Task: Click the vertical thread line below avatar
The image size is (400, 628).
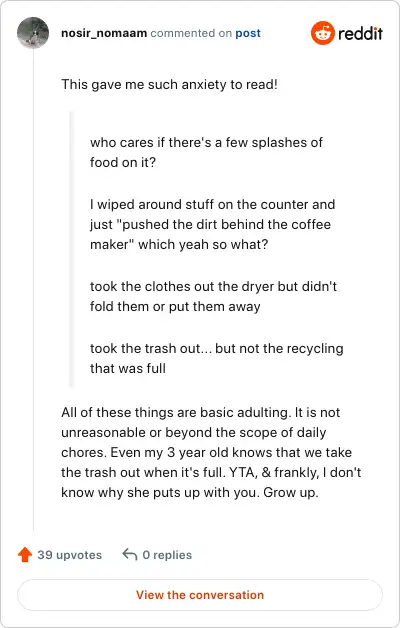Action: tap(33, 290)
